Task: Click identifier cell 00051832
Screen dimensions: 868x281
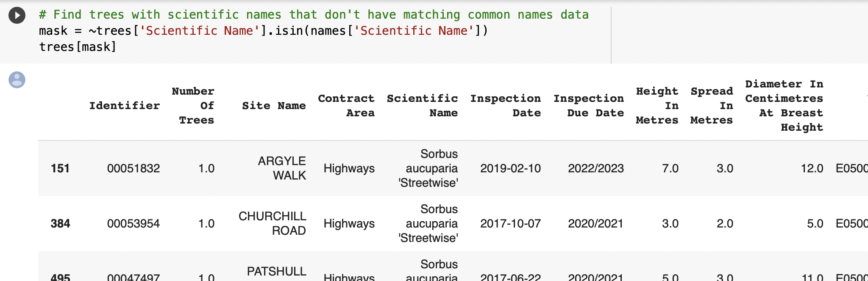Action: tap(134, 169)
